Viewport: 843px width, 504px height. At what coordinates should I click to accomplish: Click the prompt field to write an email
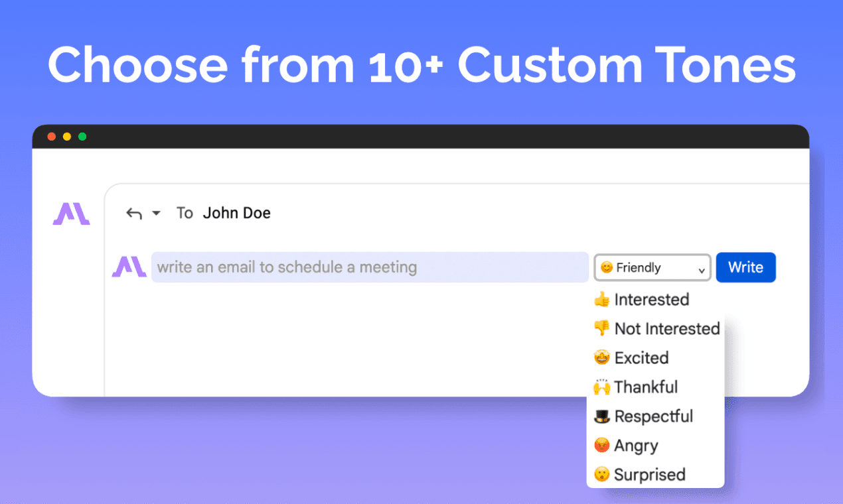[369, 267]
